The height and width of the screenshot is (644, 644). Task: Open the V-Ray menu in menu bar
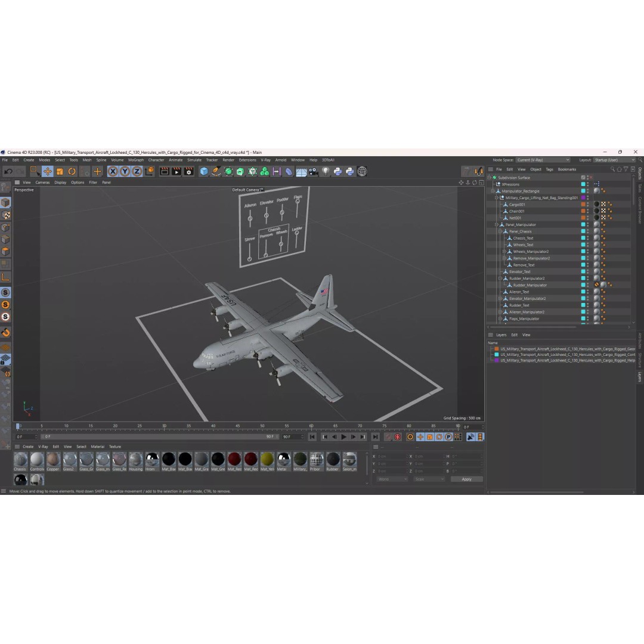click(x=266, y=160)
